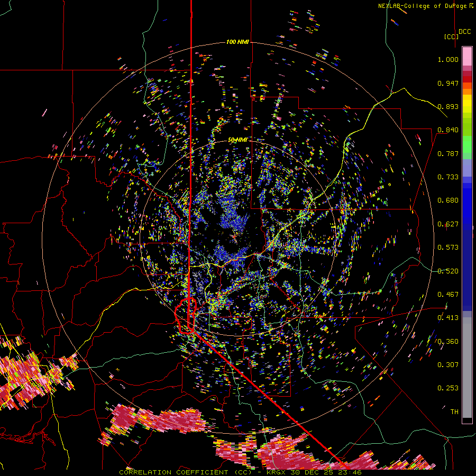Click the 30 DEC 25 date text
Viewport: 476px width, 476px height.
[312, 472]
